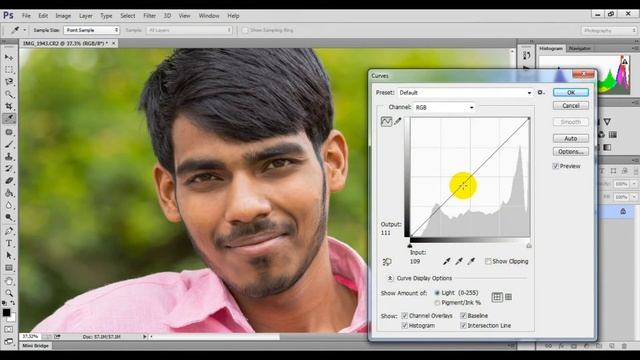Open the tool preset picker arrow
Viewport: 640px width, 360px height.
click(24, 30)
